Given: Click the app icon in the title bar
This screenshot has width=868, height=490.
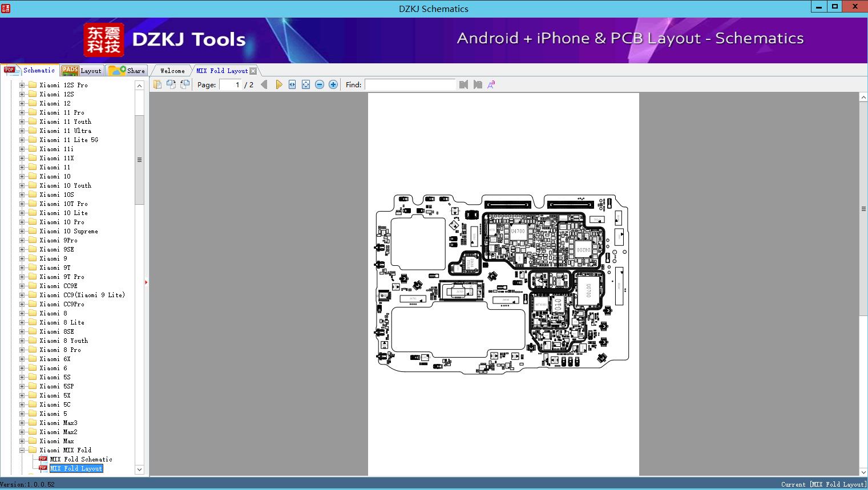Looking at the screenshot, I should click(x=5, y=8).
